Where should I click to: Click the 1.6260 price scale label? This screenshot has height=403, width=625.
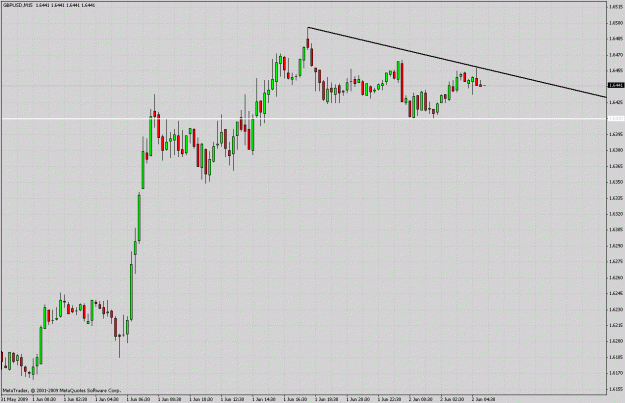pyautogui.click(x=616, y=277)
